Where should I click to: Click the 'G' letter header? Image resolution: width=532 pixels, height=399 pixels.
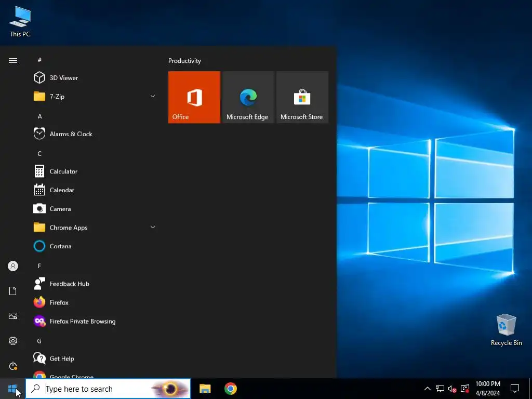(39, 341)
